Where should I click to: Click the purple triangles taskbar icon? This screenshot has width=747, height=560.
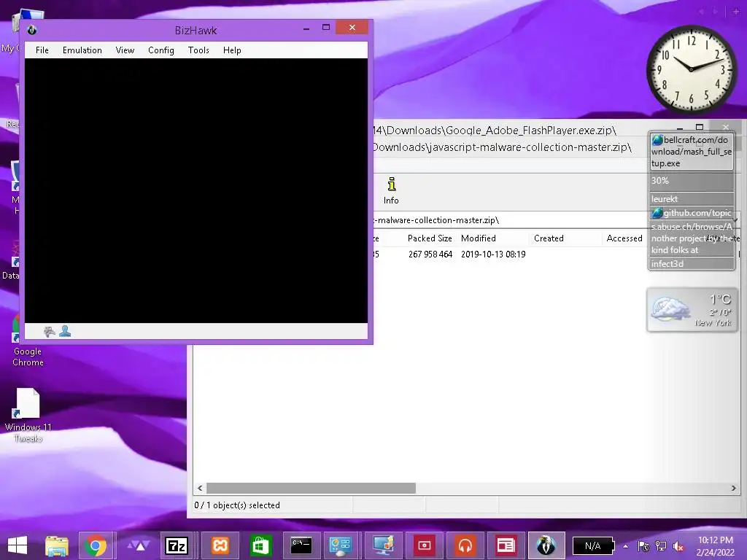pyautogui.click(x=139, y=545)
